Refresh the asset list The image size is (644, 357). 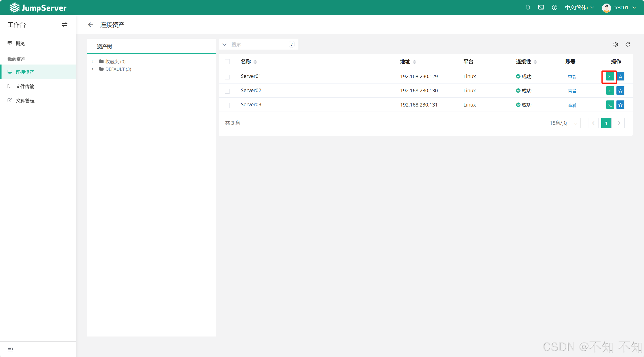click(x=628, y=45)
